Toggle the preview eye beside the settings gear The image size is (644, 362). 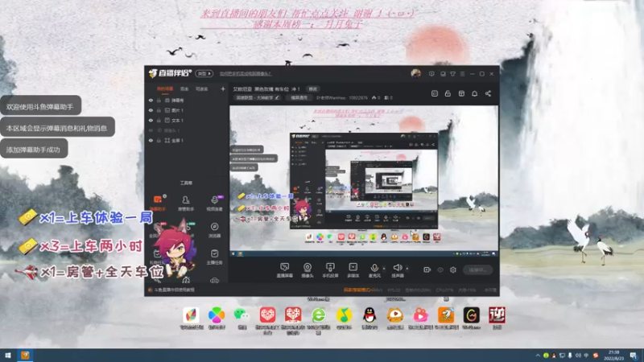click(440, 269)
